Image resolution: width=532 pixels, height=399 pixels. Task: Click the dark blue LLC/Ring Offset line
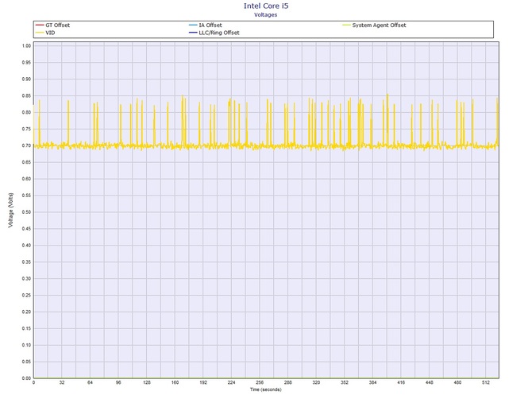pyautogui.click(x=193, y=33)
